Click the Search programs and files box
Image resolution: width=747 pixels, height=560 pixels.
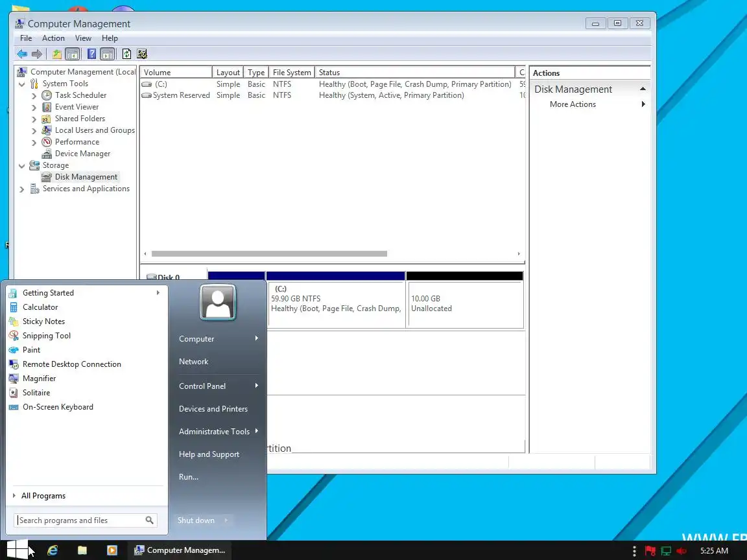[x=86, y=520]
